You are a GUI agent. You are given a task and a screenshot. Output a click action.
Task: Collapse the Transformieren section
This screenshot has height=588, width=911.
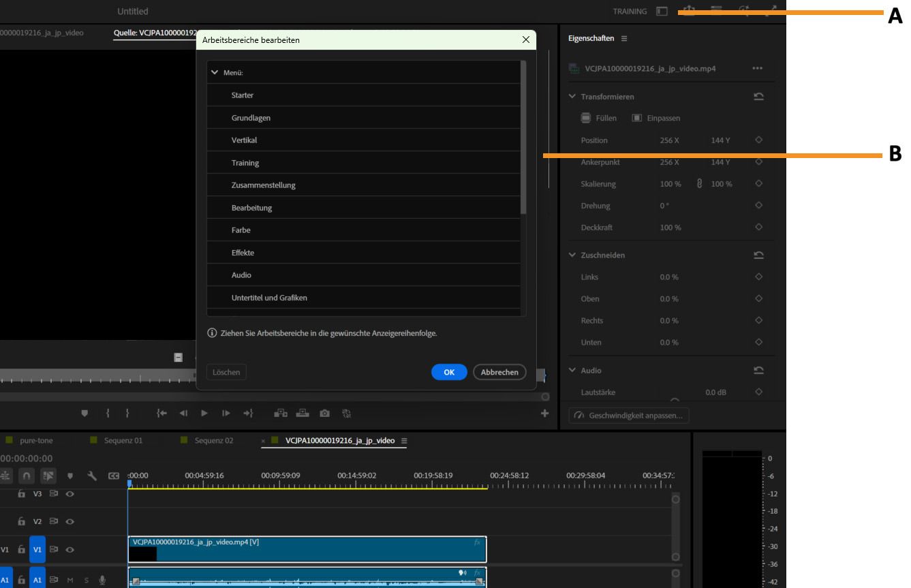(573, 97)
